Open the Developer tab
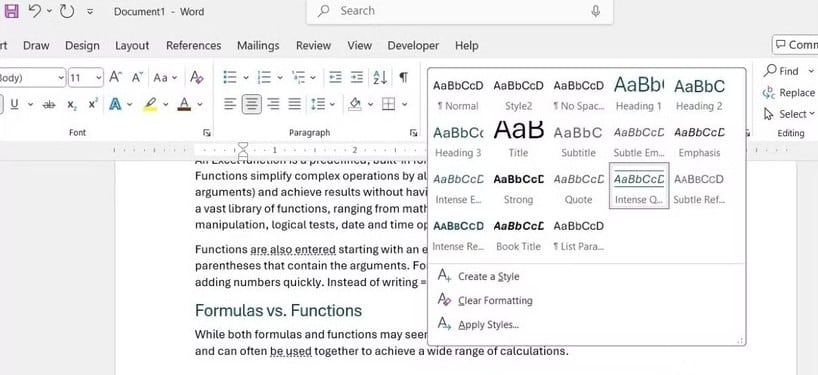 click(413, 46)
